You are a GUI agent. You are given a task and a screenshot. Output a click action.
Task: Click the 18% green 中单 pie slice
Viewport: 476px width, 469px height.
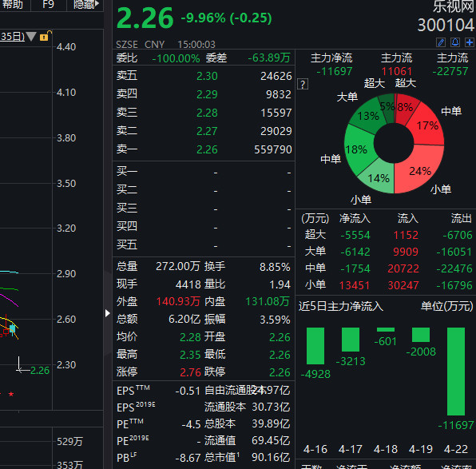pyautogui.click(x=356, y=149)
